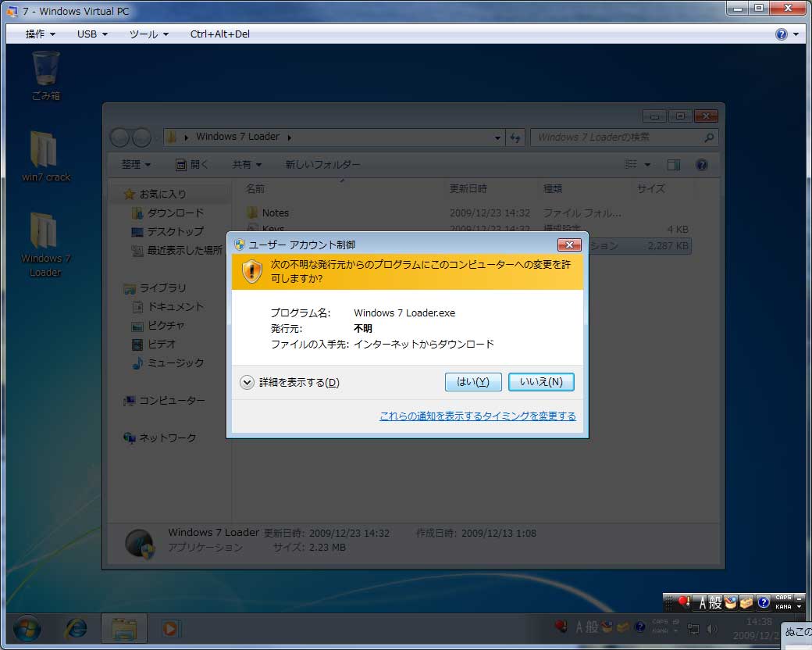The image size is (812, 650).
Task: Click the volume speaker icon in the tray
Action: [713, 629]
